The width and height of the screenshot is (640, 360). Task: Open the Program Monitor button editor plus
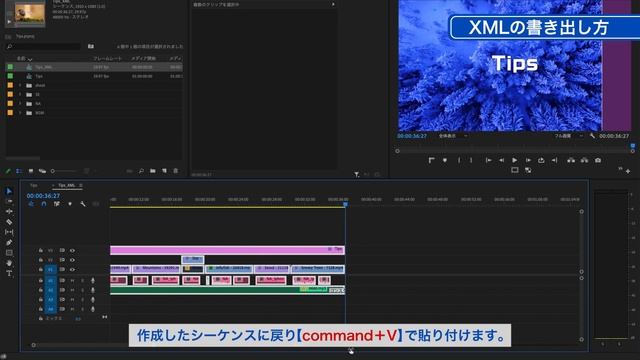(x=628, y=171)
